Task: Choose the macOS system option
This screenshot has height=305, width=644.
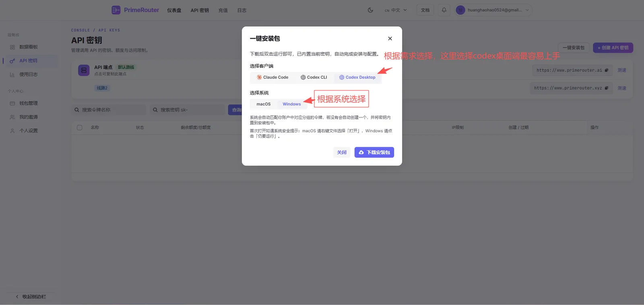Action: click(264, 104)
